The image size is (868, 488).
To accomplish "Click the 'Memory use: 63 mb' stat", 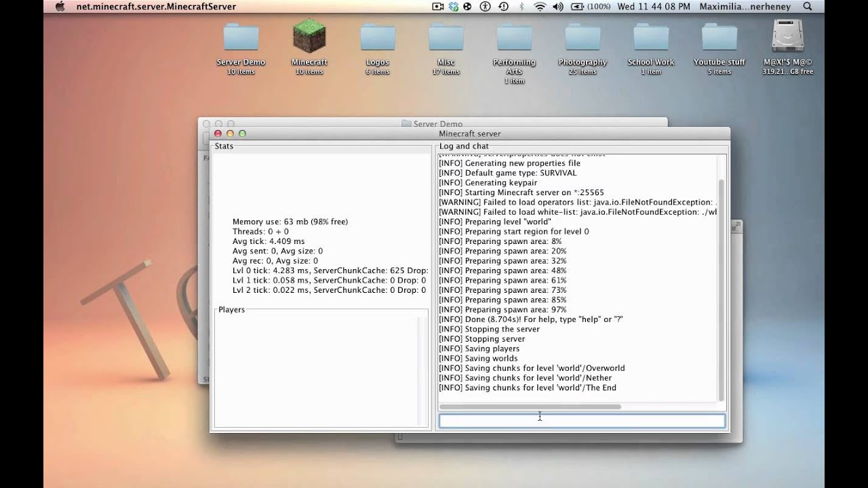I will pyautogui.click(x=290, y=222).
